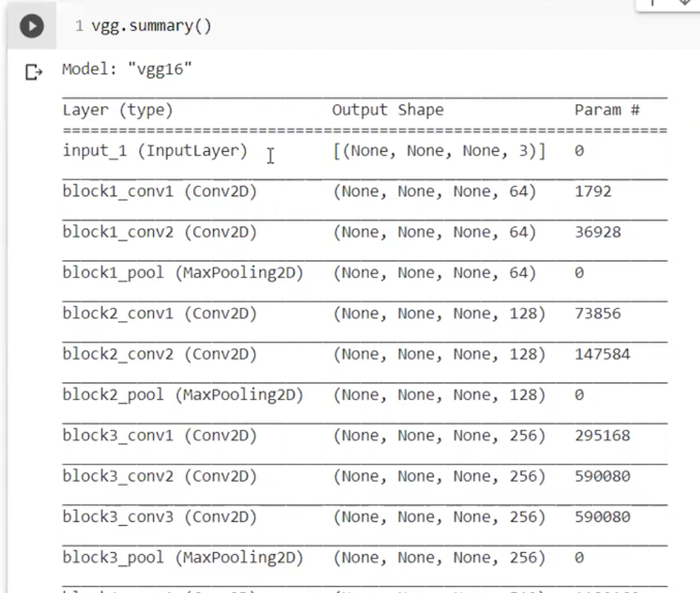
Task: Select the block2_conv2 (Conv2D) layer name
Action: tap(159, 354)
